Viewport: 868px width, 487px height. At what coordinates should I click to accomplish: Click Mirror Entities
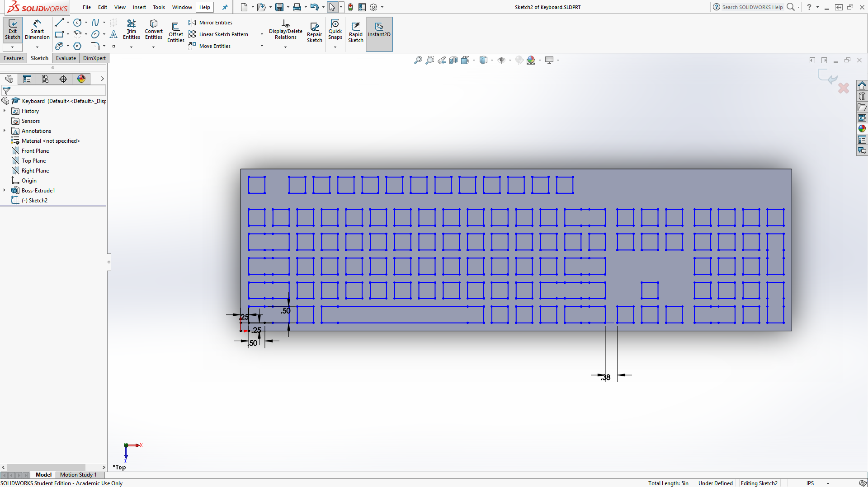coord(210,23)
